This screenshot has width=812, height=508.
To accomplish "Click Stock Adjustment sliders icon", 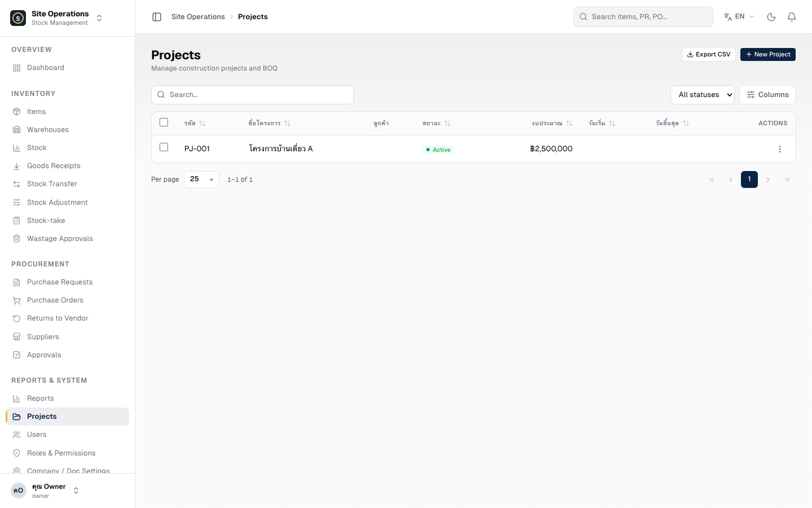I will (17, 203).
